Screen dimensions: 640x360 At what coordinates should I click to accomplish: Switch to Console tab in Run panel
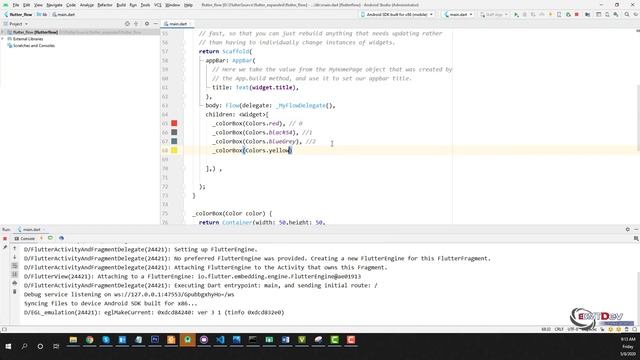(25, 238)
